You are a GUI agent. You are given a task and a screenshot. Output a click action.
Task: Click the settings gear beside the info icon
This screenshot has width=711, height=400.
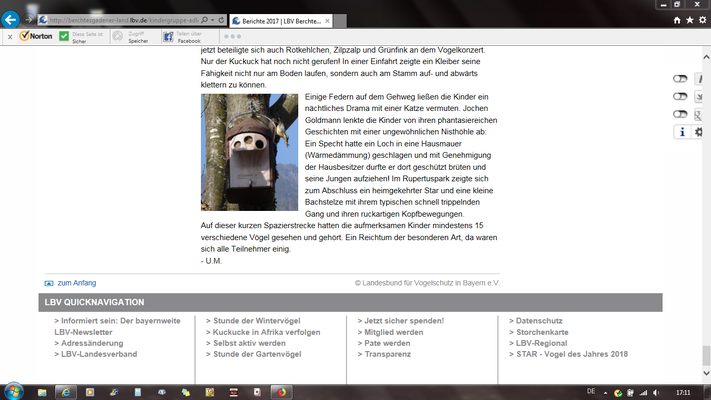[698, 132]
